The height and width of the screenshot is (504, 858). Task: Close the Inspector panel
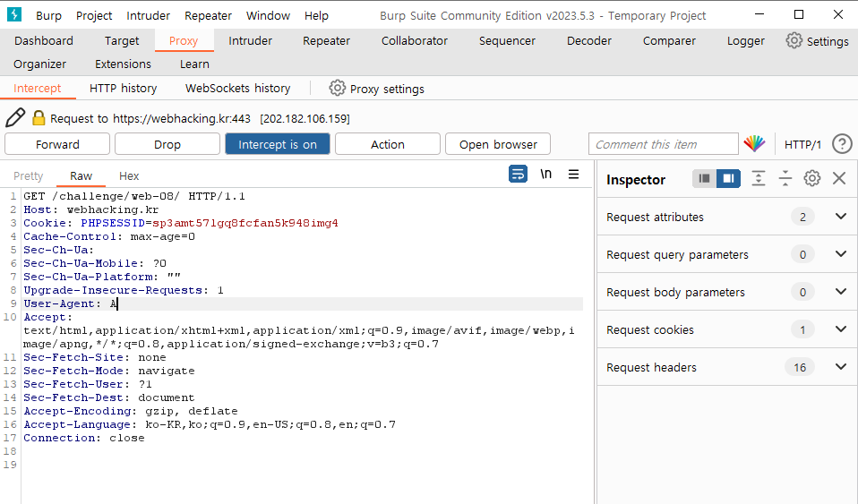point(839,178)
